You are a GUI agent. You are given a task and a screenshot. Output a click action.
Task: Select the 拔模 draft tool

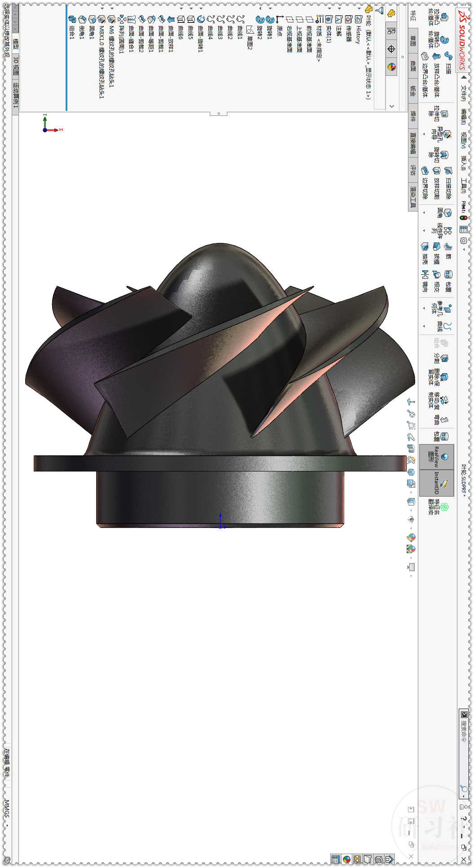[436, 253]
